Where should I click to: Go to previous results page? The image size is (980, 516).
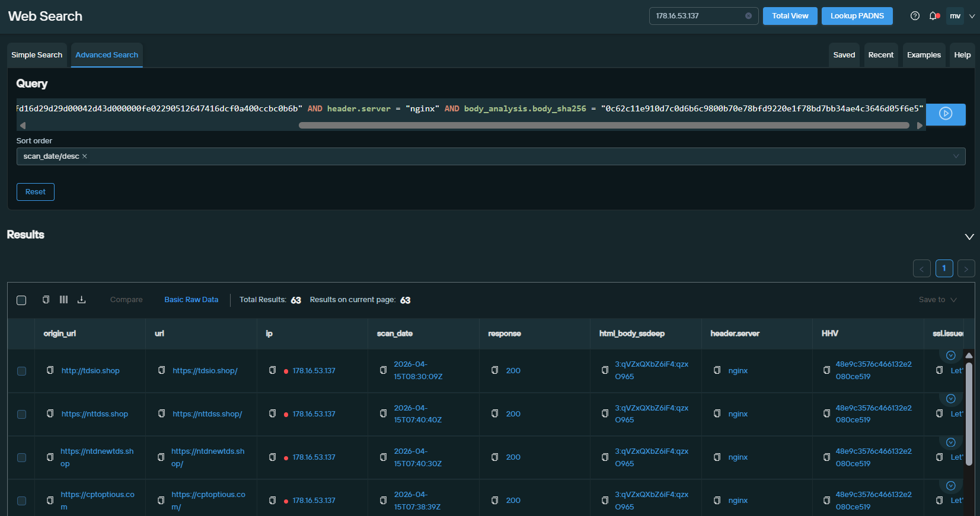tap(922, 268)
